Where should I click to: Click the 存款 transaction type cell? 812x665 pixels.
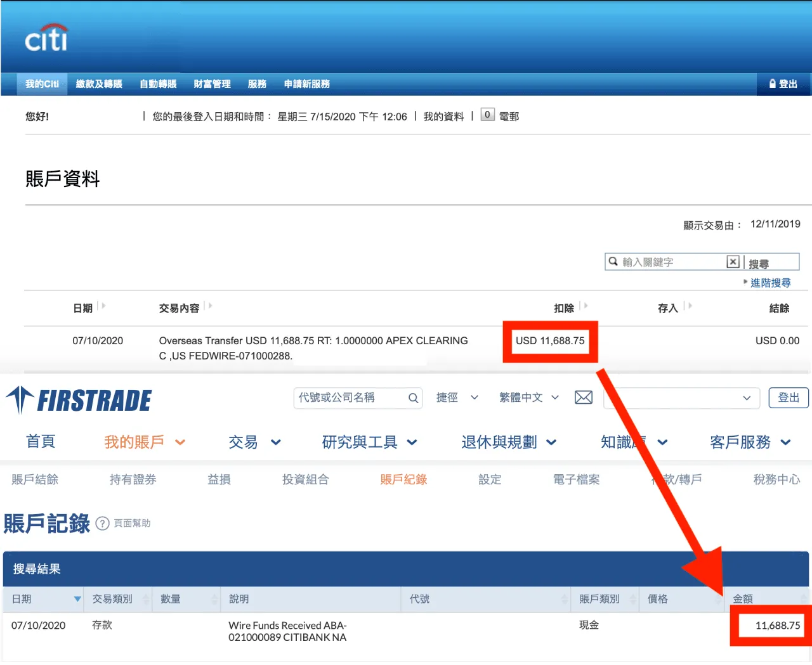(102, 625)
